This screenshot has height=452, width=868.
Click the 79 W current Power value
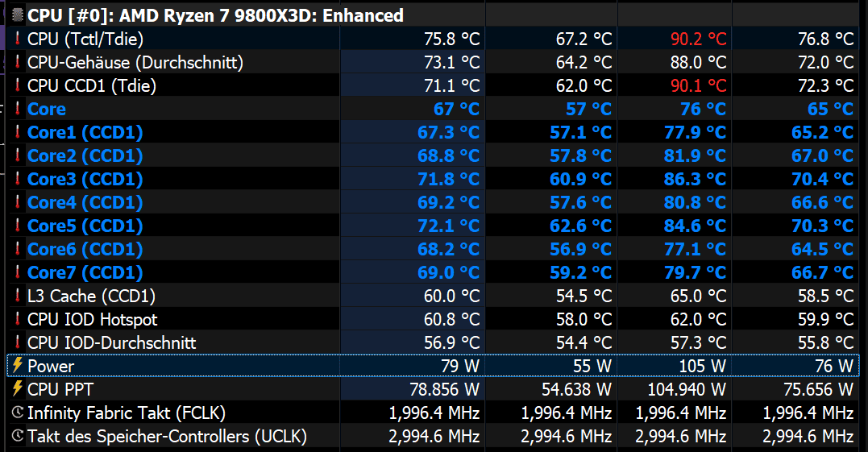pyautogui.click(x=460, y=366)
